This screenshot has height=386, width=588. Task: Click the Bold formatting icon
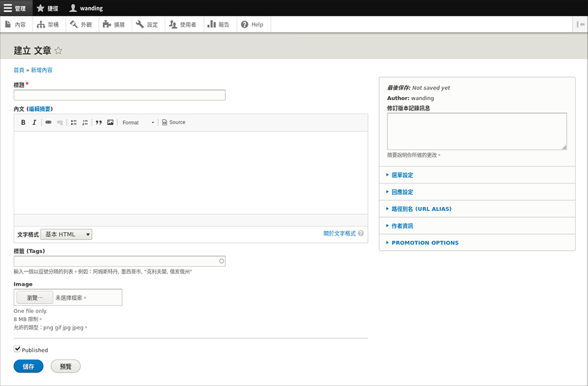coord(24,122)
